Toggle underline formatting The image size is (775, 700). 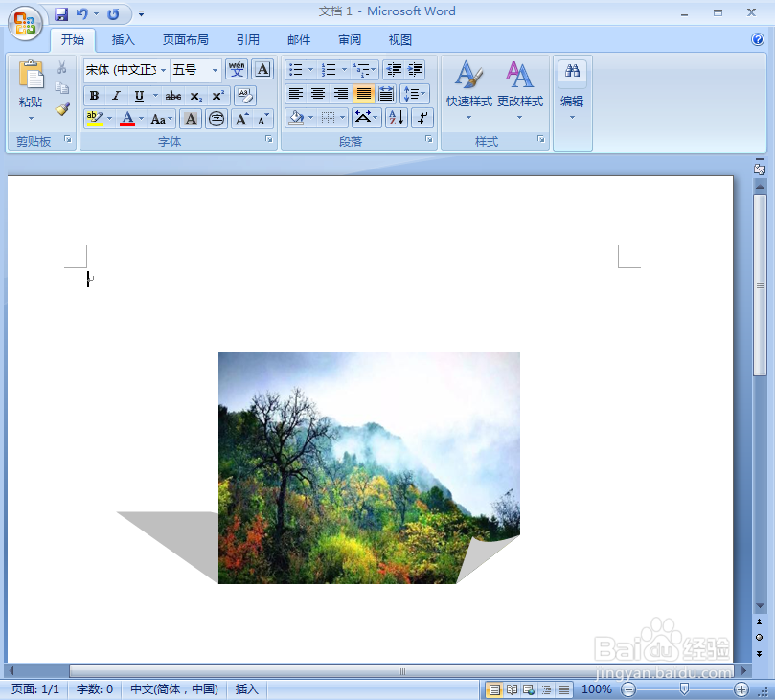[139, 96]
